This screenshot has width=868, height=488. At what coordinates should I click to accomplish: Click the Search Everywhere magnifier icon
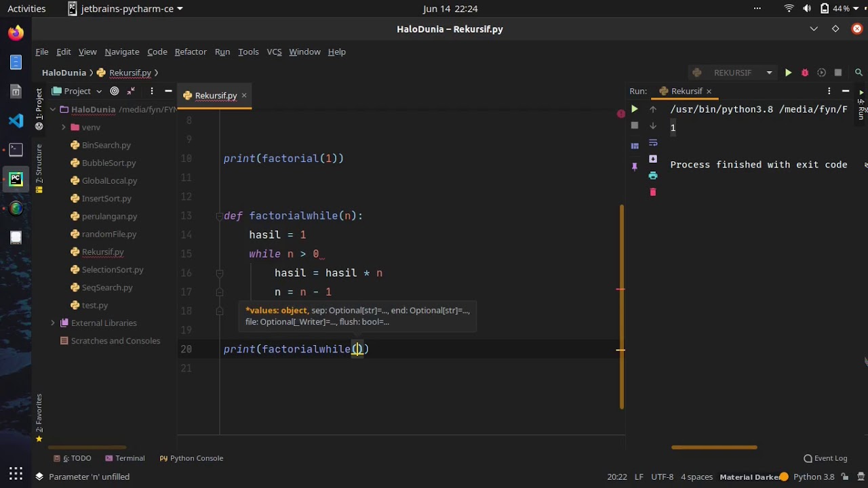[859, 73]
